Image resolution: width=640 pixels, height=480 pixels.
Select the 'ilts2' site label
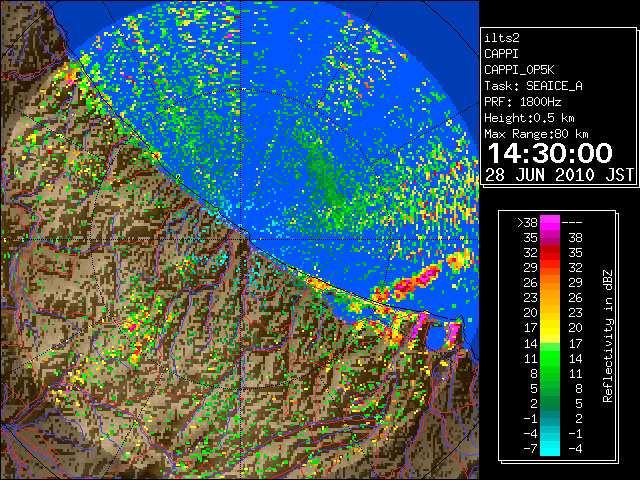(502, 38)
